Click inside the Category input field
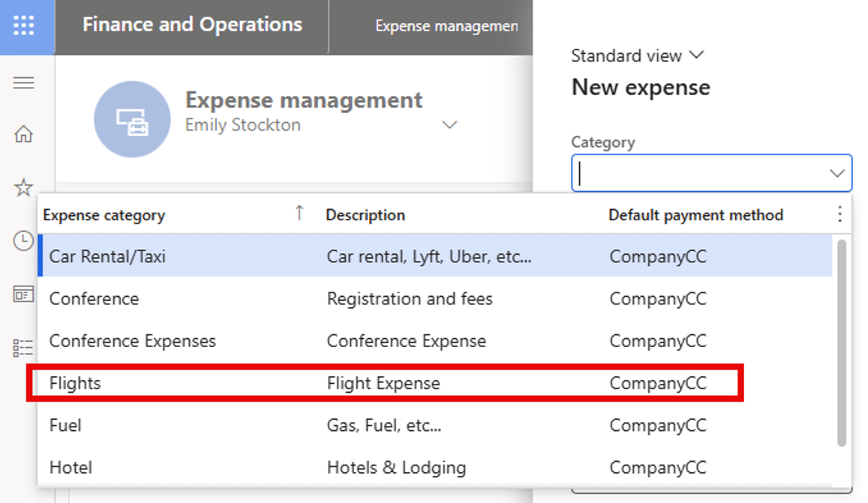868x503 pixels. 698,173
